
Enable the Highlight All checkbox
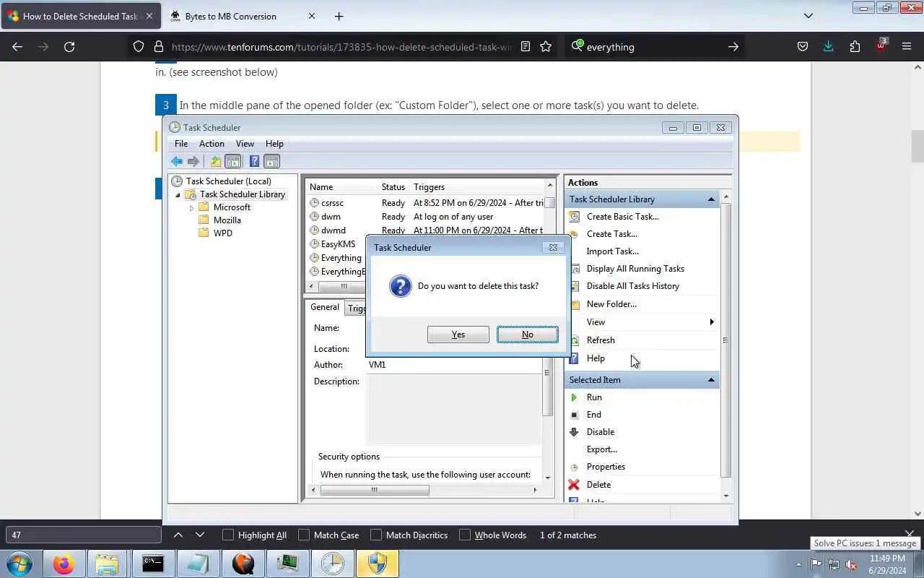click(228, 535)
